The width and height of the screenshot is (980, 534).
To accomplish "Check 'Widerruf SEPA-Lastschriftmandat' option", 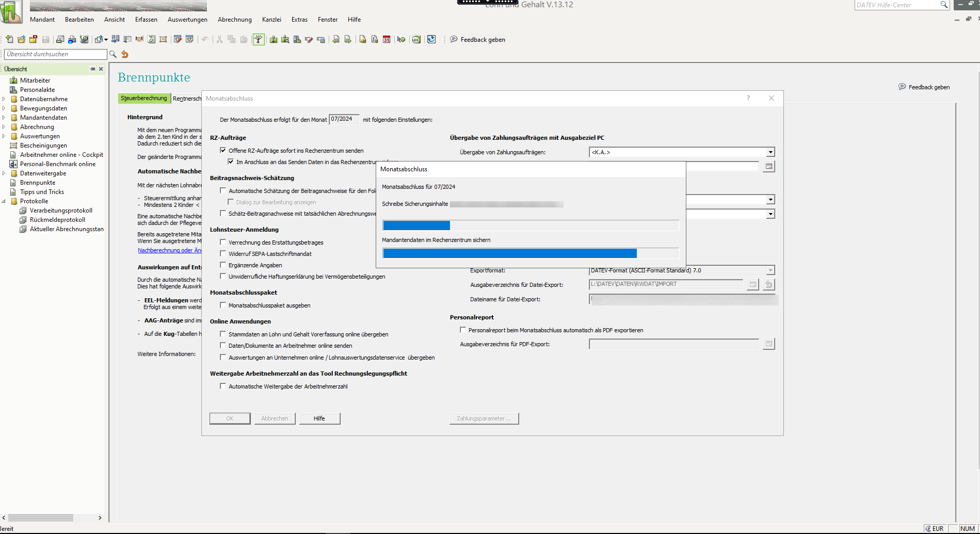I will (x=223, y=254).
